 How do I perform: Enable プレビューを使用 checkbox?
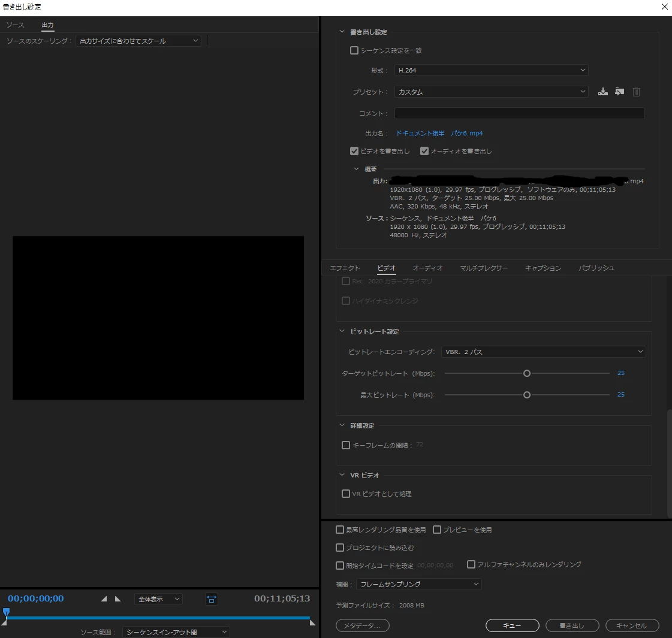click(437, 530)
